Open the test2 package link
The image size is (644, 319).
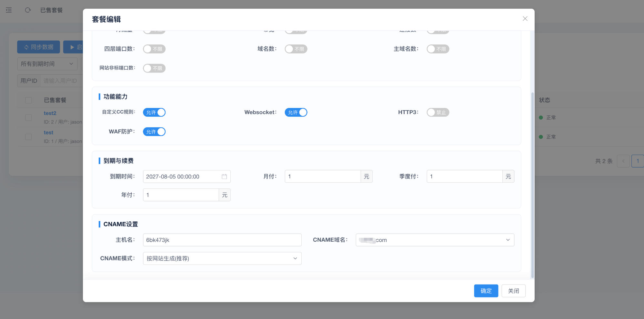pyautogui.click(x=50, y=113)
